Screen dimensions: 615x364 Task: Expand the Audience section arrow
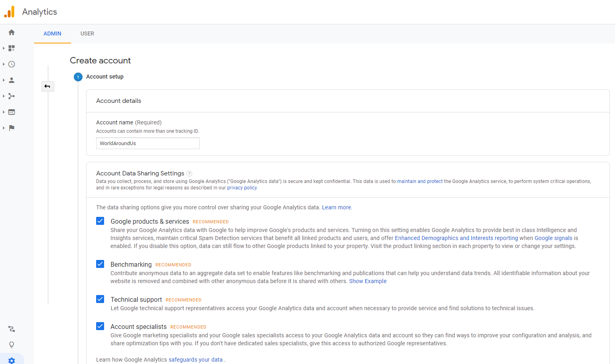click(x=4, y=80)
